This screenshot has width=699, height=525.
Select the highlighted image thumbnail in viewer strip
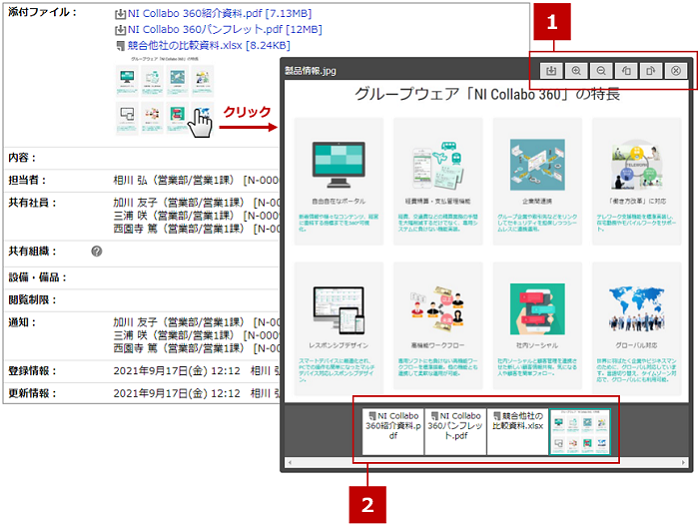[x=580, y=432]
